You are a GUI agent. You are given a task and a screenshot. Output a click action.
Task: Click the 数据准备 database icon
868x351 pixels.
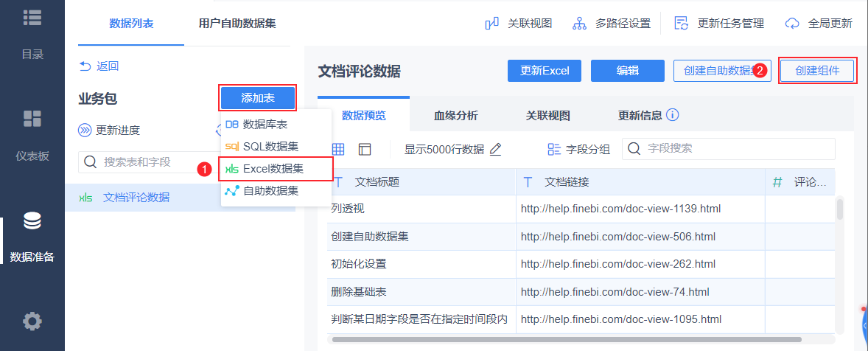tap(32, 220)
